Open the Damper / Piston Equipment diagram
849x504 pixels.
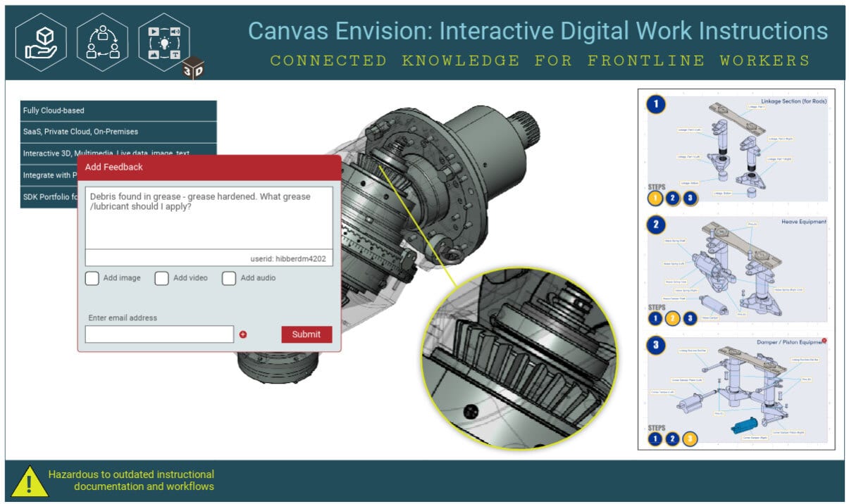point(736,391)
